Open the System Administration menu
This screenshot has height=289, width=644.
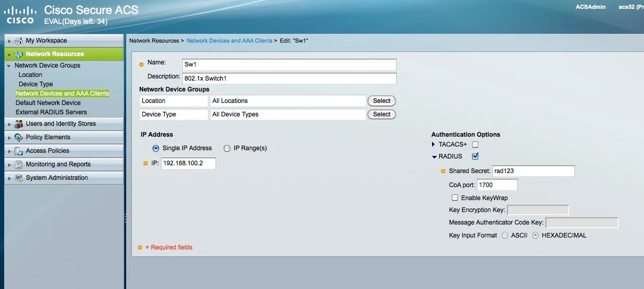point(64,178)
